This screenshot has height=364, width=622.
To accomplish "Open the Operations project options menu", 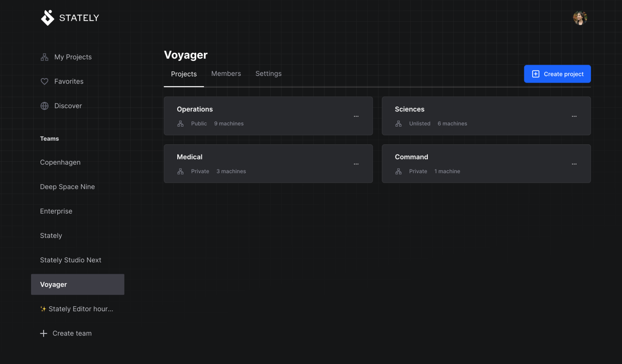I will (x=356, y=116).
